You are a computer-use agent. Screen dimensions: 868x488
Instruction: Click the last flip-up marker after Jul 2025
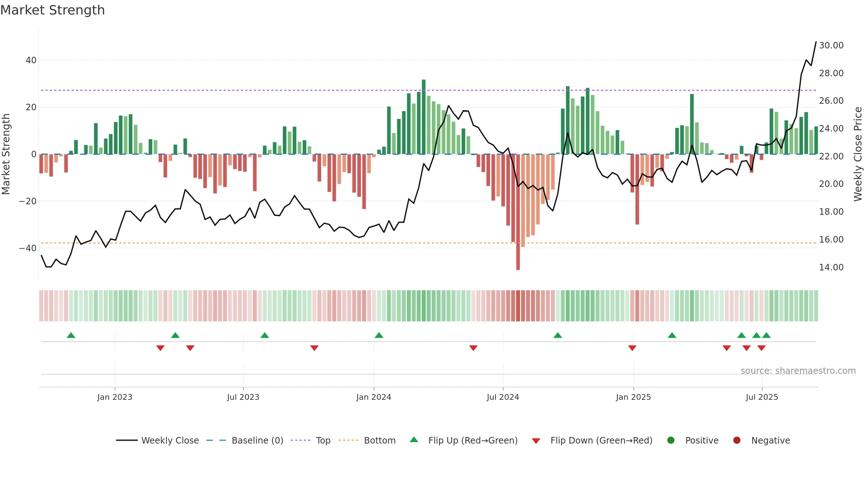click(766, 335)
